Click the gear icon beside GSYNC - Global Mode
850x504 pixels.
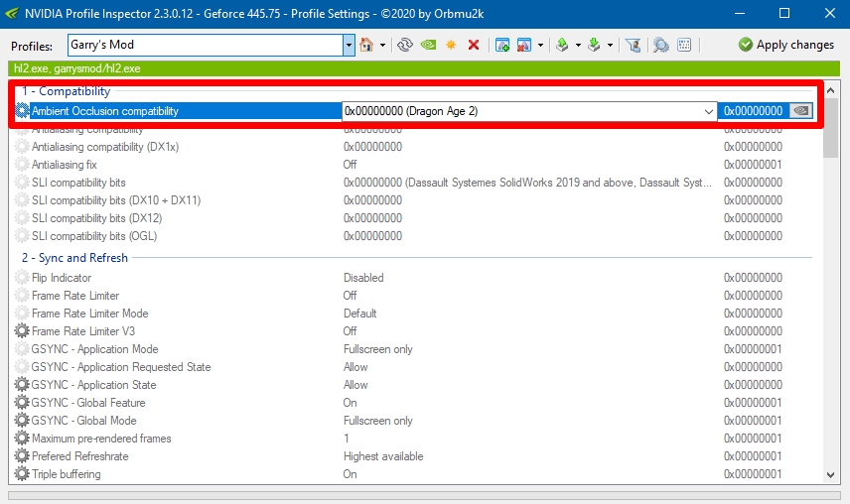point(22,420)
